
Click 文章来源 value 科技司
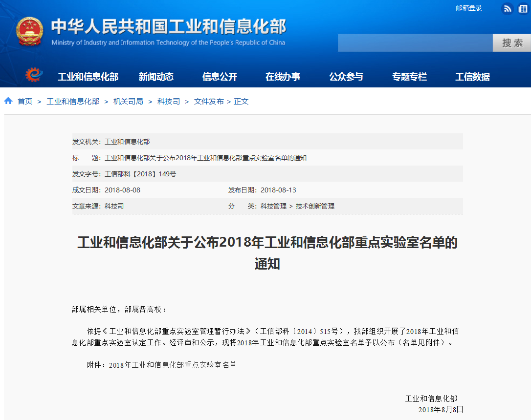tap(114, 206)
